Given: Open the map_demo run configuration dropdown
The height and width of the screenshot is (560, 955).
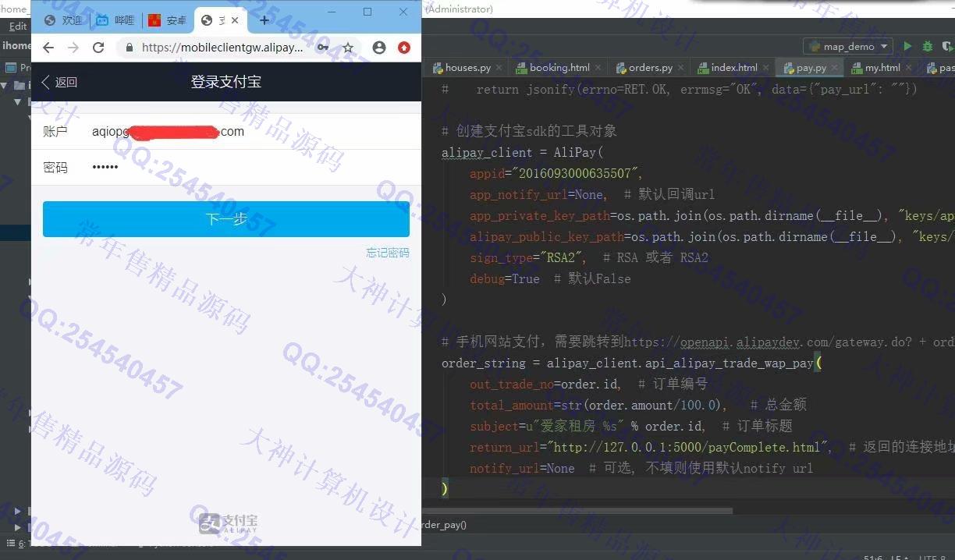Looking at the screenshot, I should click(847, 46).
